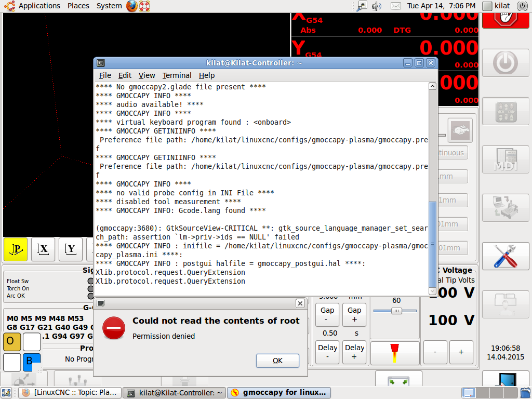This screenshot has height=399, width=532.
Task: Switch to the kilat@Kilat-Controller taskbar item
Action: [x=175, y=393]
